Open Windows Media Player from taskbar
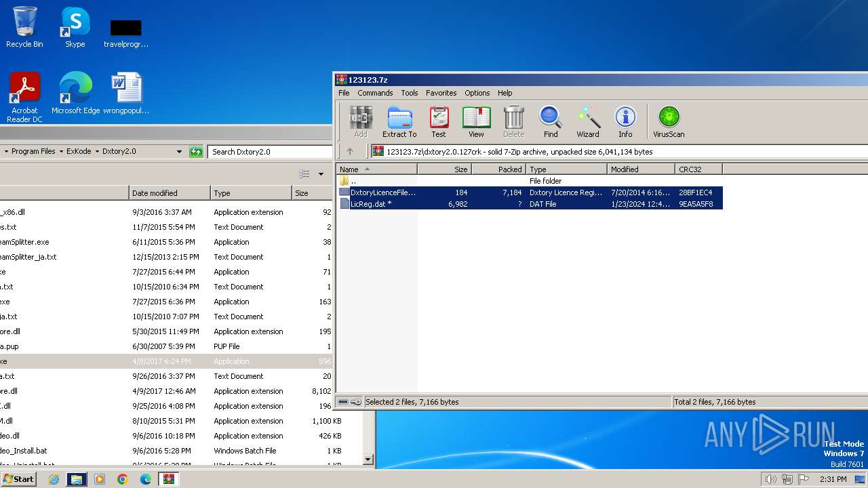This screenshot has height=488, width=868. click(x=100, y=479)
